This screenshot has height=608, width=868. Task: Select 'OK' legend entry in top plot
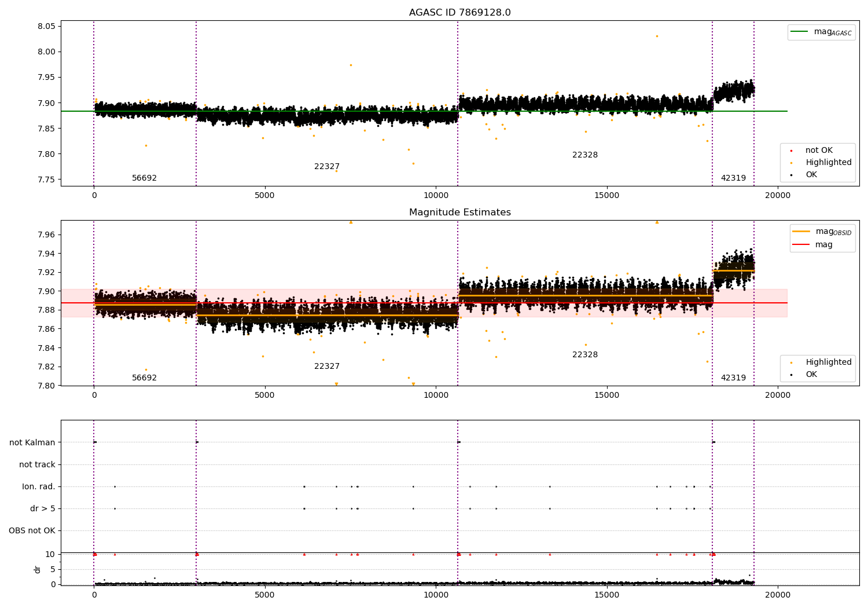point(811,175)
